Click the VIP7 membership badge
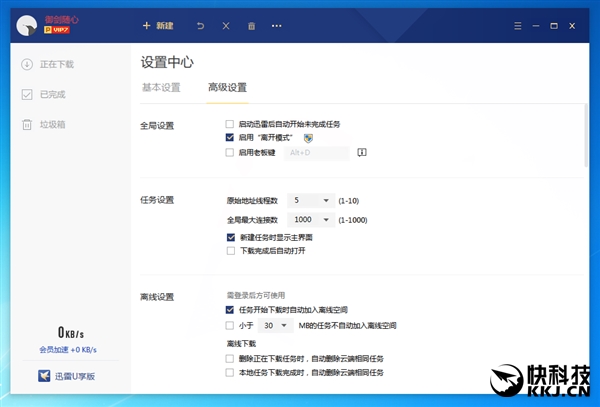The image size is (600, 407). 57,30
